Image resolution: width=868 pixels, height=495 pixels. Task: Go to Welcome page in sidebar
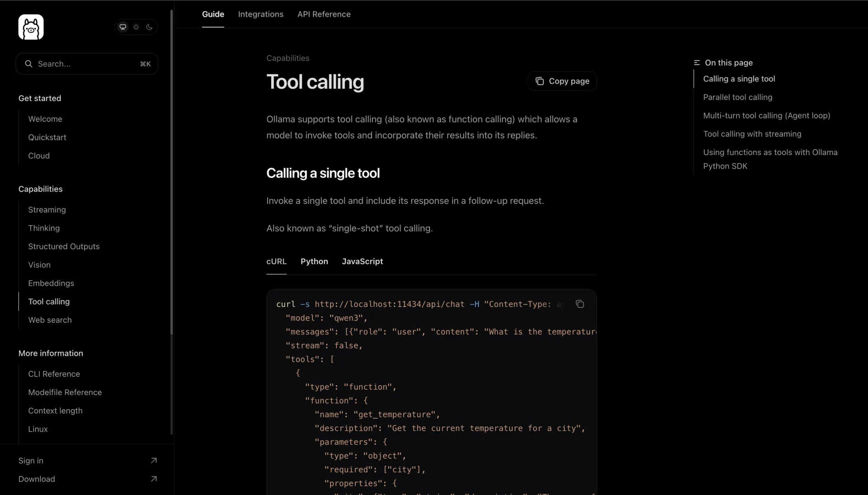coord(45,119)
